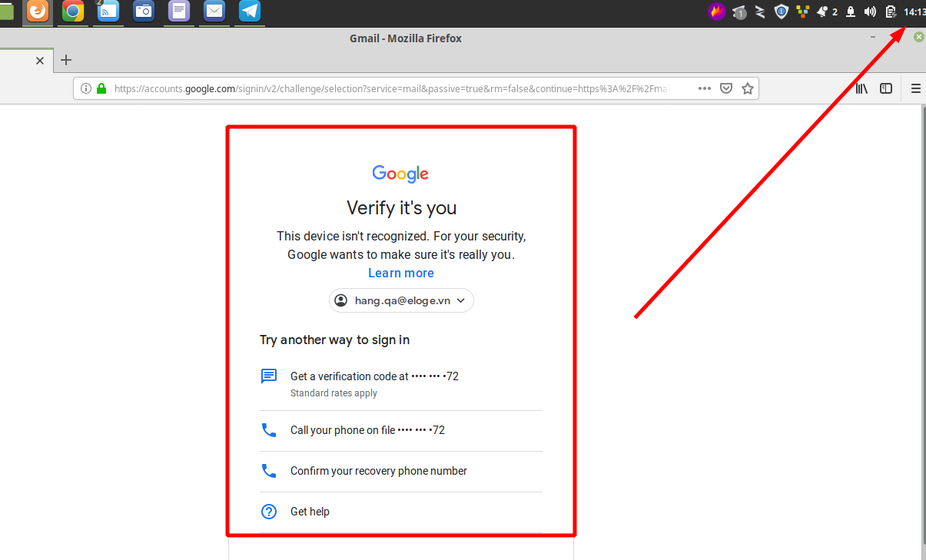Open a new Firefox tab
Image resolution: width=926 pixels, height=560 pixels.
coord(66,60)
